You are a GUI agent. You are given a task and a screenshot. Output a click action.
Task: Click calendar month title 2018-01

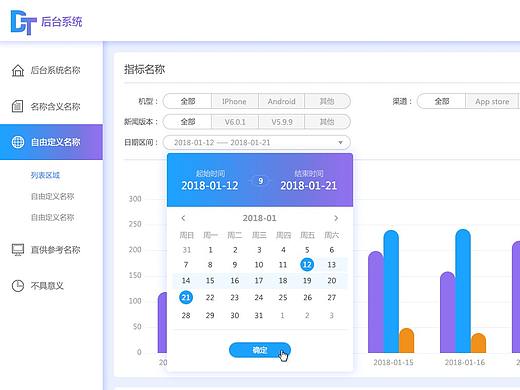259,218
